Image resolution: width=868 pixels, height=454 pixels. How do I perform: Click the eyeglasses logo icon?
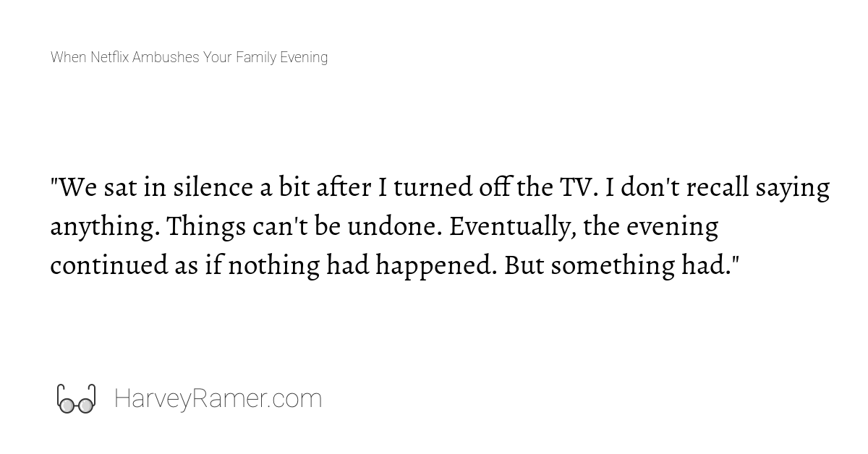click(x=76, y=399)
